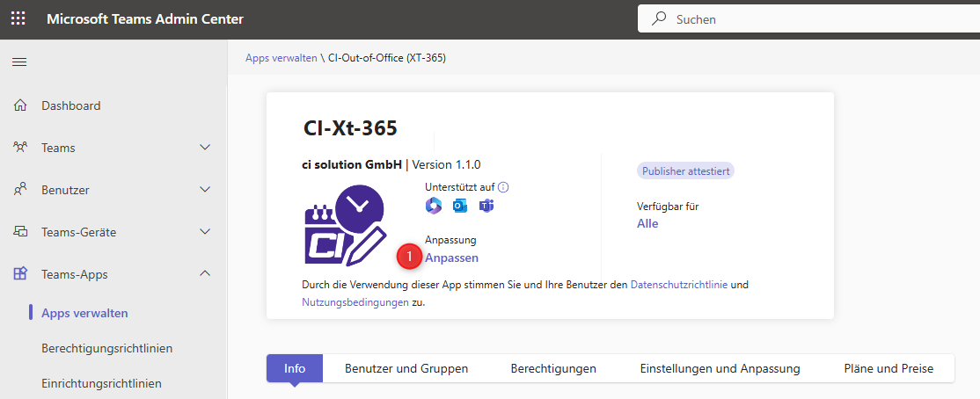Select the Einstellungen und Anpassung tab
Viewport: 980px width, 399px height.
coord(720,368)
